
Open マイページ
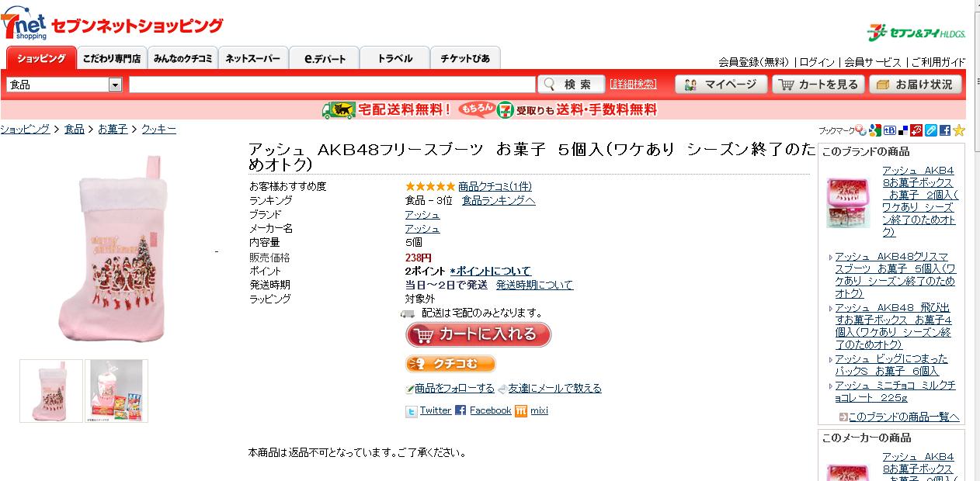[721, 85]
